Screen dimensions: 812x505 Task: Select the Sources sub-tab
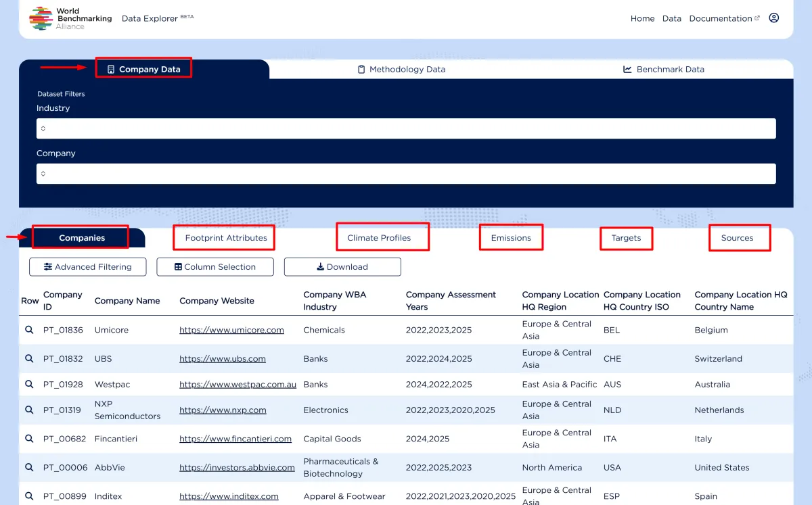point(737,238)
